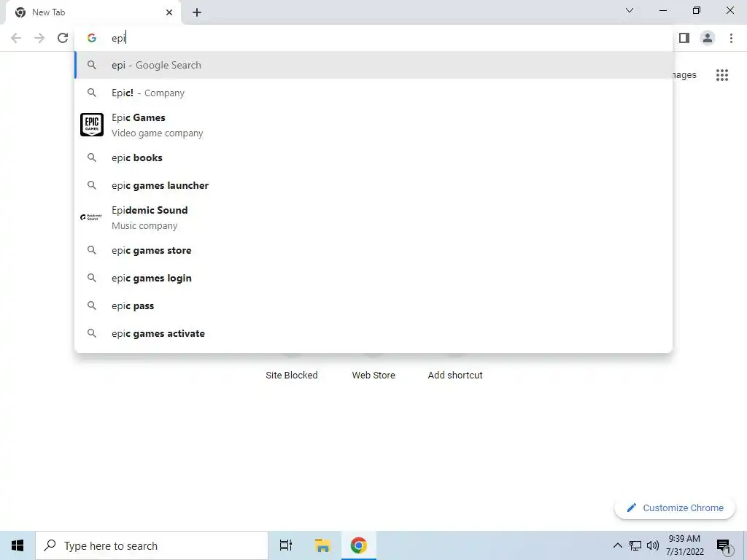
Task: Click the back navigation arrow
Action: [x=16, y=38]
